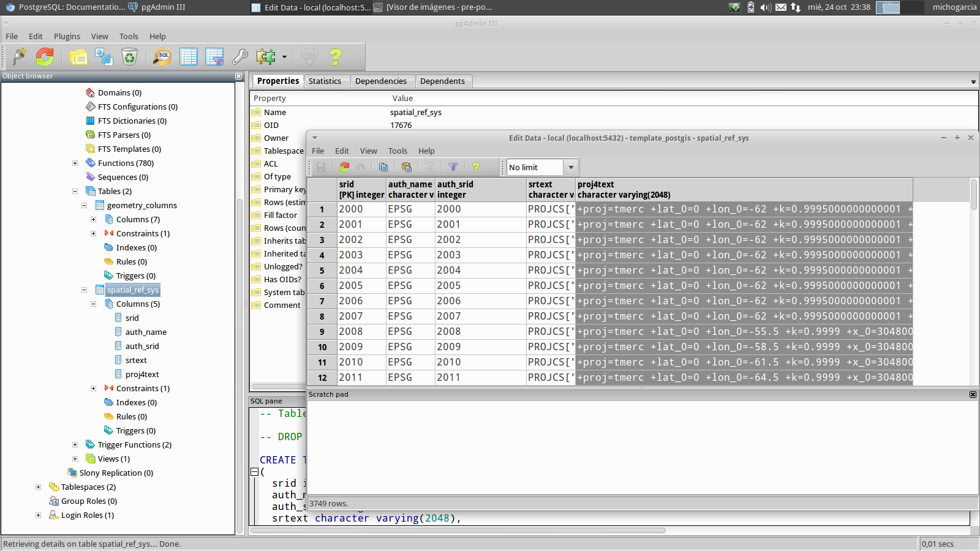The image size is (980, 551).
Task: Collapse the Tables (2) node
Action: coord(75,192)
